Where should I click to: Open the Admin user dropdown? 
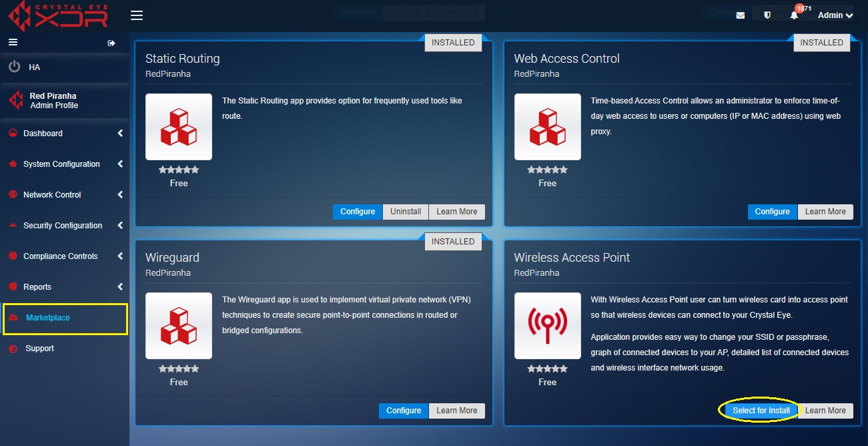[835, 15]
